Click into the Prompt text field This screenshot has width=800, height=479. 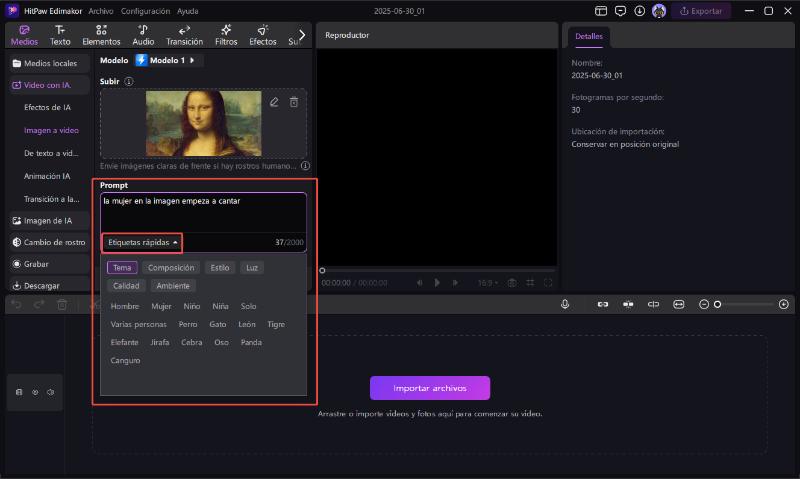pyautogui.click(x=203, y=213)
